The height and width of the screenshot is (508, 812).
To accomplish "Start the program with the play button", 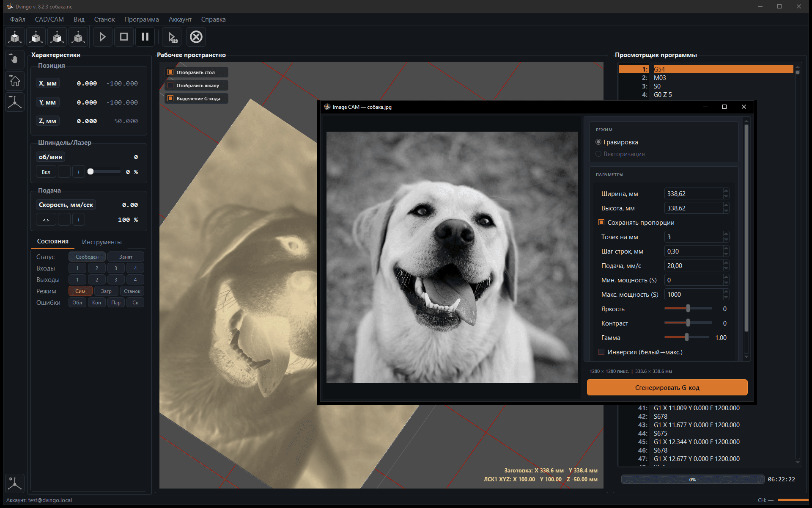I will coord(102,37).
